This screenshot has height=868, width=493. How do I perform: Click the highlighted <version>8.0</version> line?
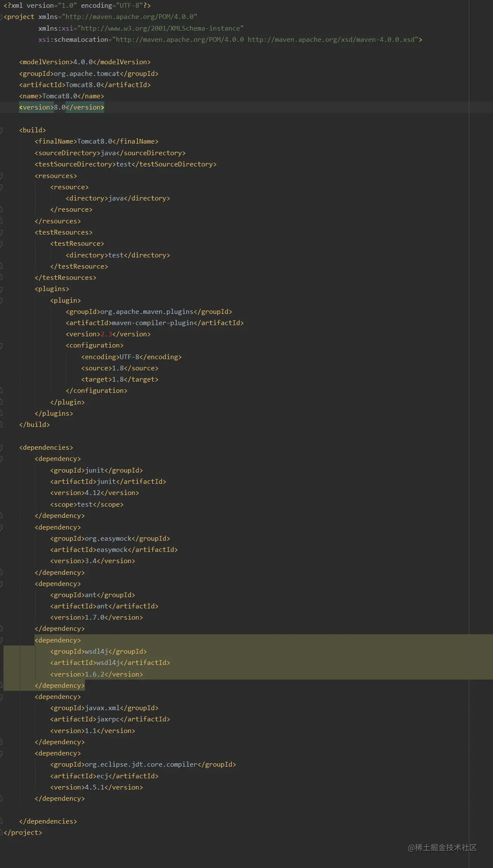pyautogui.click(x=62, y=107)
